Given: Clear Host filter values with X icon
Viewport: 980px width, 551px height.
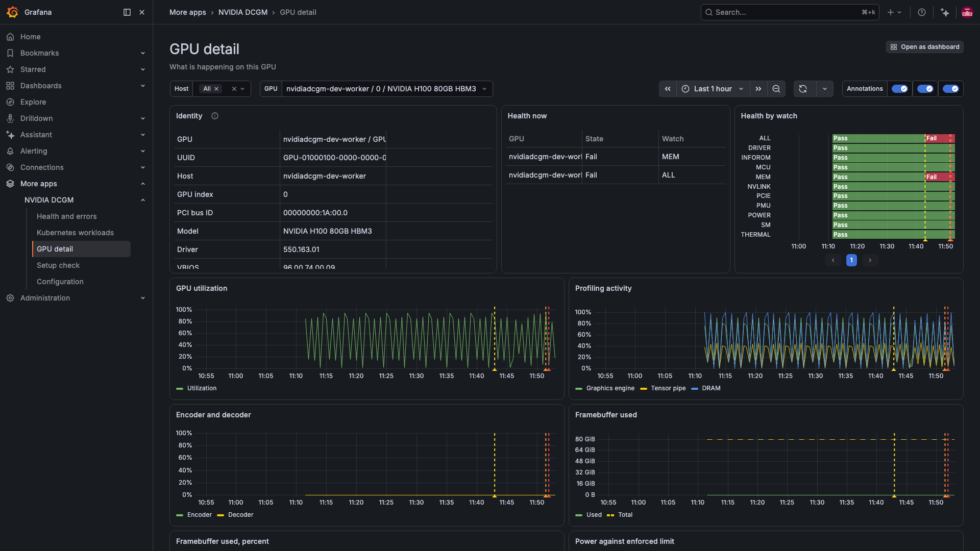Looking at the screenshot, I should coord(234,89).
